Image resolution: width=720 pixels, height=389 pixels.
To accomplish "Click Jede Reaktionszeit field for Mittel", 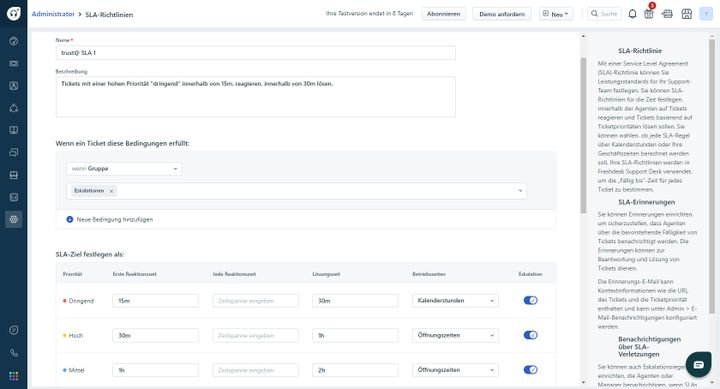I will click(x=255, y=370).
